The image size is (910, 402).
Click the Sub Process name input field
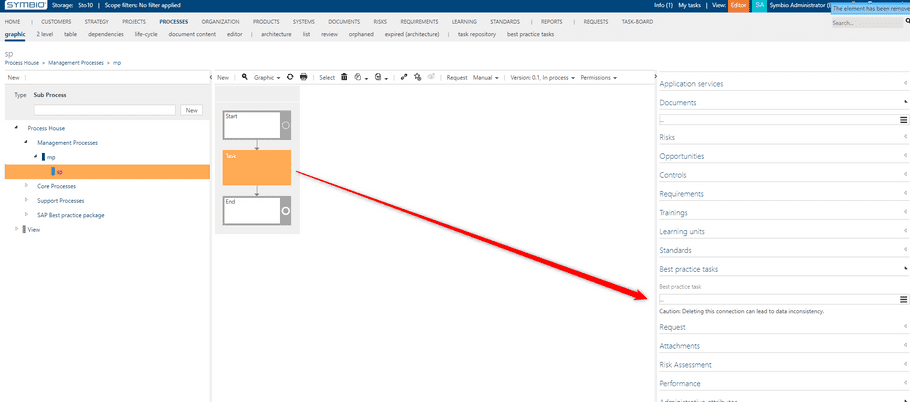(104, 110)
